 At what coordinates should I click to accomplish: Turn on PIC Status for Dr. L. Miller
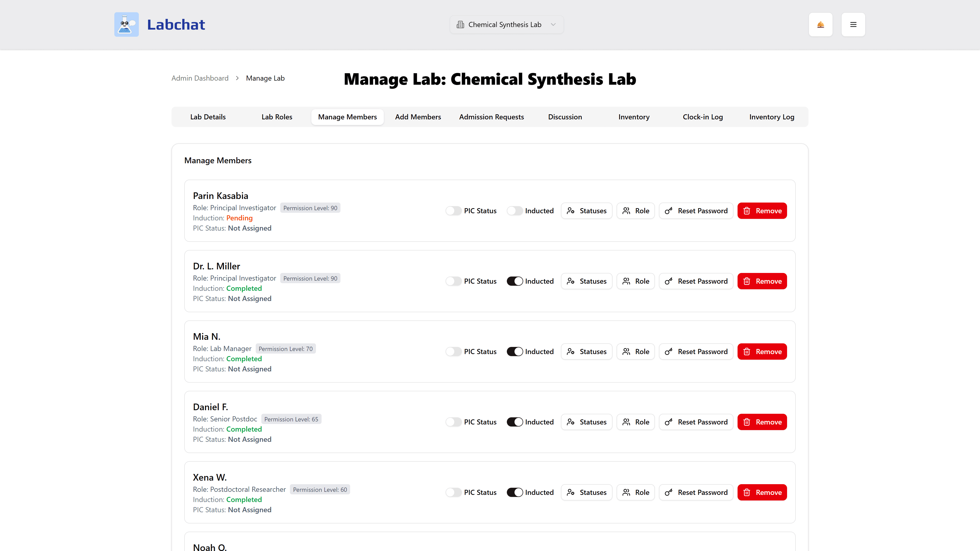pyautogui.click(x=453, y=281)
